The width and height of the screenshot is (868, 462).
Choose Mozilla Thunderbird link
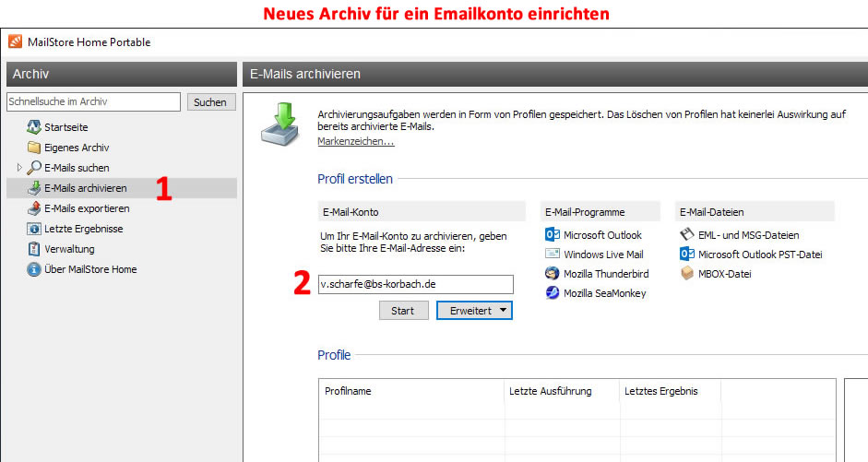(x=606, y=274)
